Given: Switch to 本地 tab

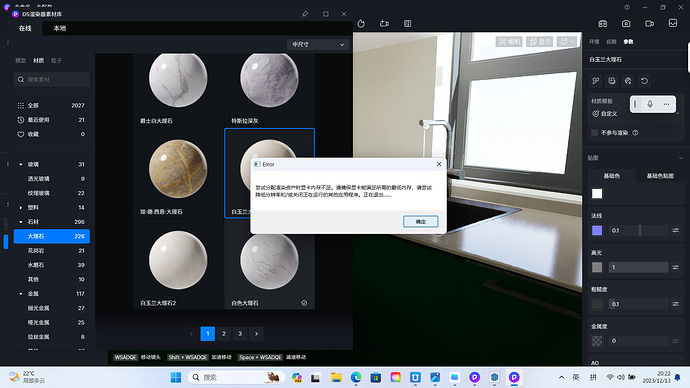Looking at the screenshot, I should pos(59,28).
